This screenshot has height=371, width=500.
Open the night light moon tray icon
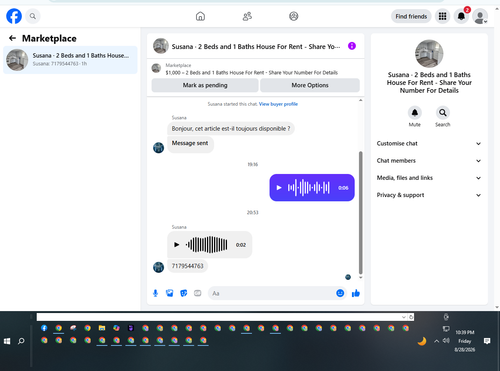click(422, 341)
